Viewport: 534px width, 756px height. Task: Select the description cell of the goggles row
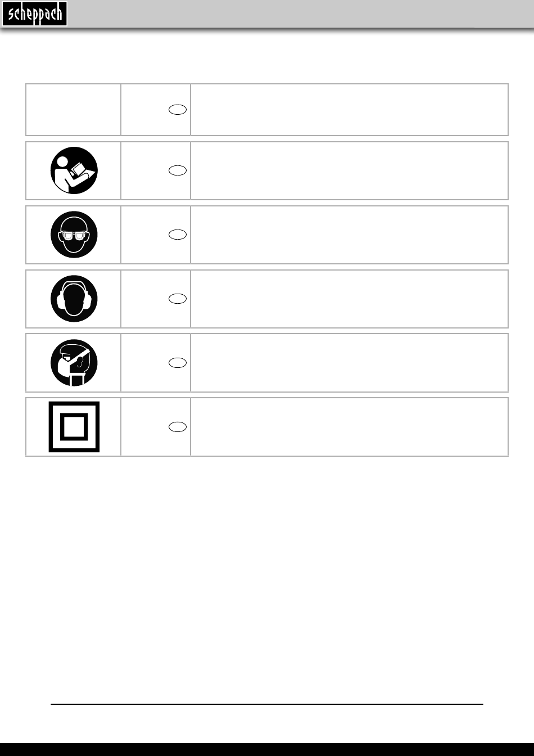pyautogui.click(x=349, y=235)
